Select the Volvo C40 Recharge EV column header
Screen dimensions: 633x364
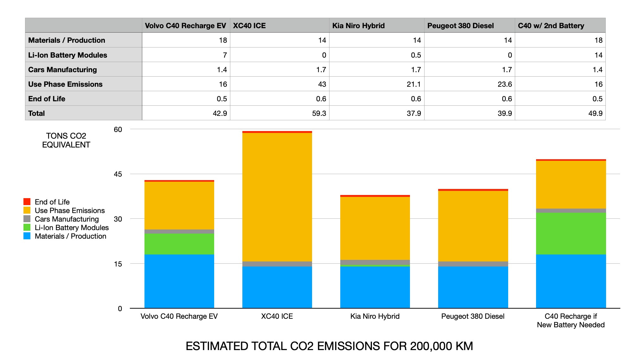[186, 25]
